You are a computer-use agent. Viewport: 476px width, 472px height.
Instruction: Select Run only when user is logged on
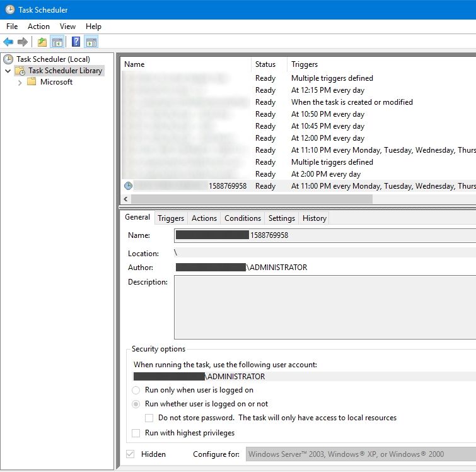click(136, 390)
